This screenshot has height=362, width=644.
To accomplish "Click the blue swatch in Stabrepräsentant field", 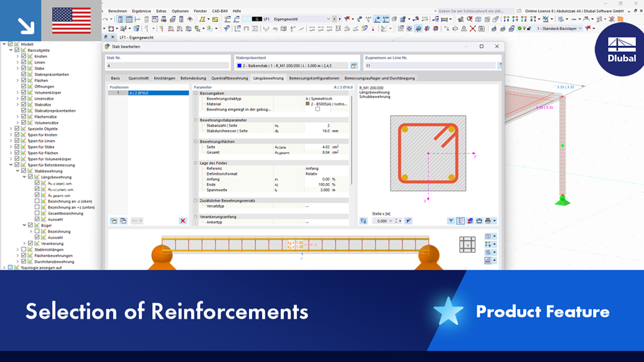I will click(x=240, y=65).
